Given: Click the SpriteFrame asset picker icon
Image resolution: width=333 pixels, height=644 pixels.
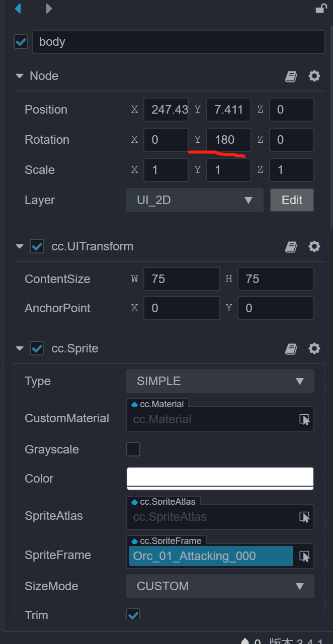Looking at the screenshot, I should 304,556.
